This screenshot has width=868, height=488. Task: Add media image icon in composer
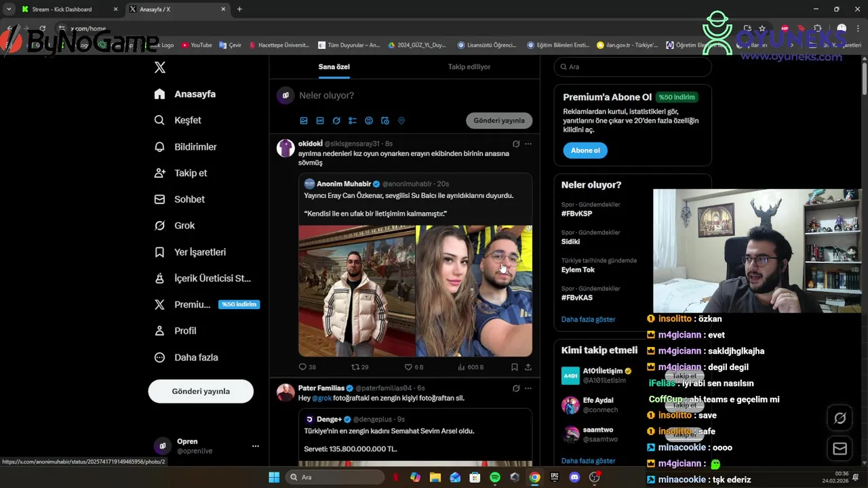coord(304,121)
